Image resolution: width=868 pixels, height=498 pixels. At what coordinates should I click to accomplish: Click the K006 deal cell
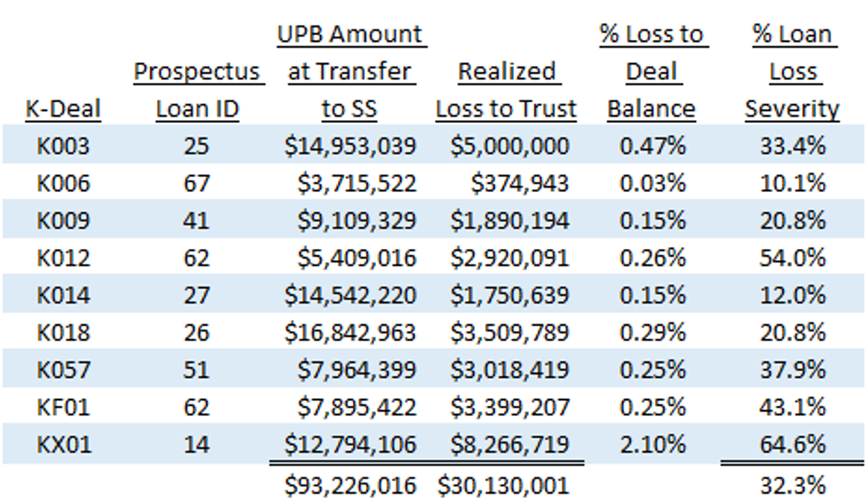point(63,183)
